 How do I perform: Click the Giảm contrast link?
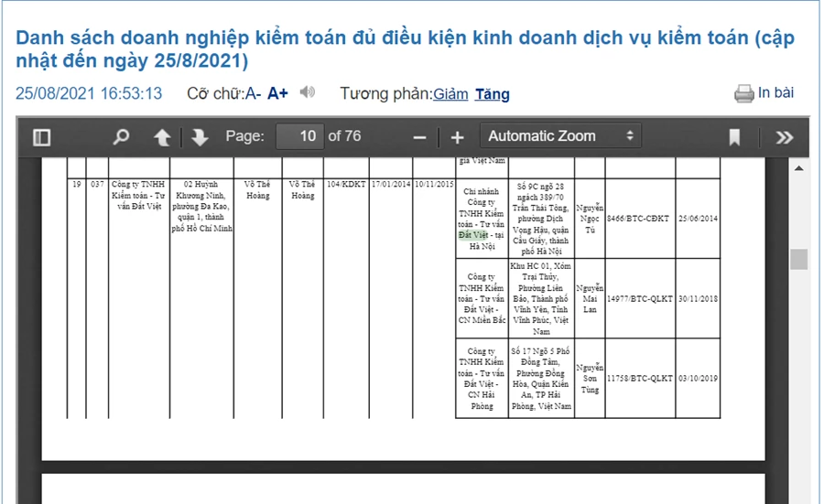(x=450, y=94)
